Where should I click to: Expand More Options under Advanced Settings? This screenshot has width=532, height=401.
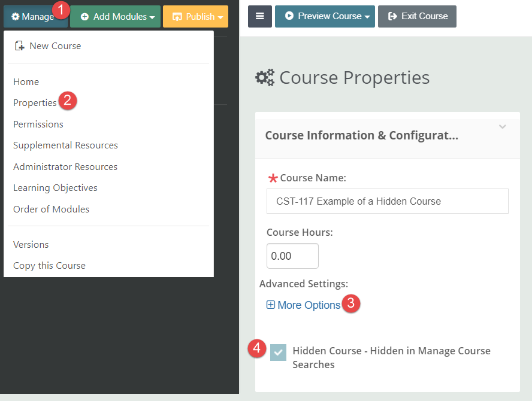pyautogui.click(x=308, y=305)
